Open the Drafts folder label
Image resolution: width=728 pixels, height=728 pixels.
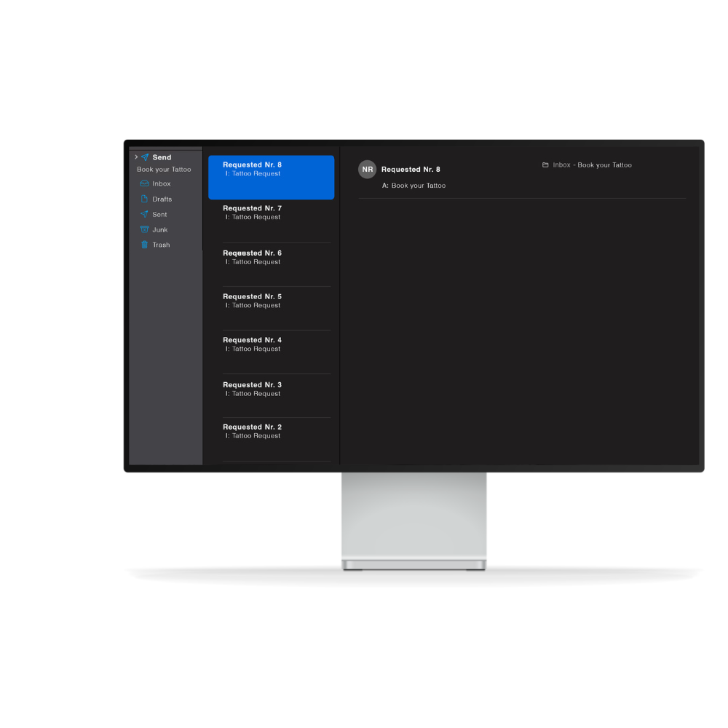coord(162,199)
